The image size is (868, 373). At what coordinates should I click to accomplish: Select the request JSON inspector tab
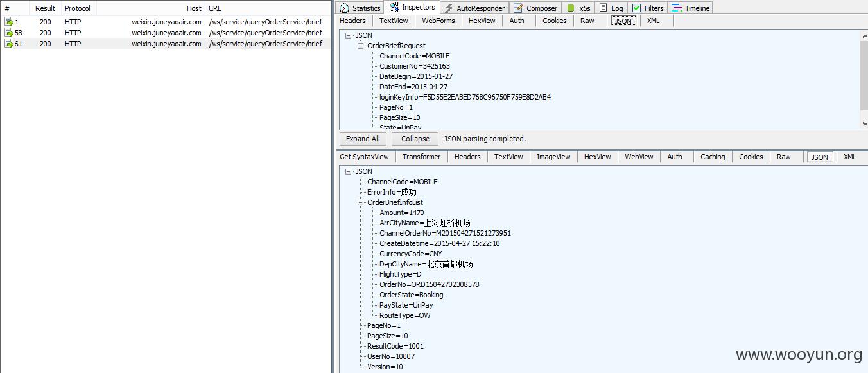coord(623,21)
